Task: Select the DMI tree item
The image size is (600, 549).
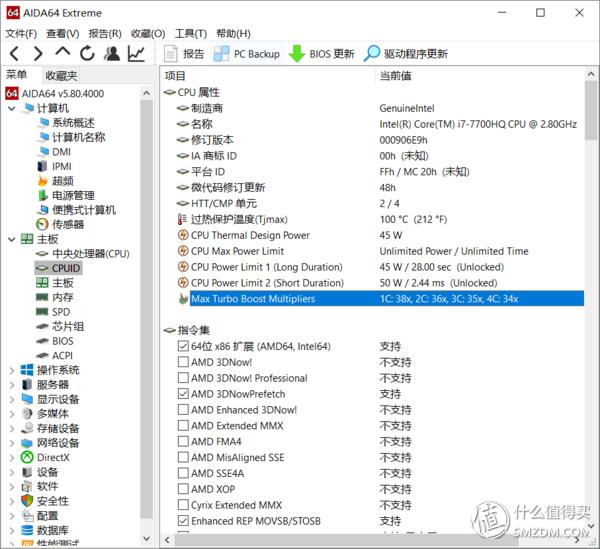Action: [x=54, y=152]
